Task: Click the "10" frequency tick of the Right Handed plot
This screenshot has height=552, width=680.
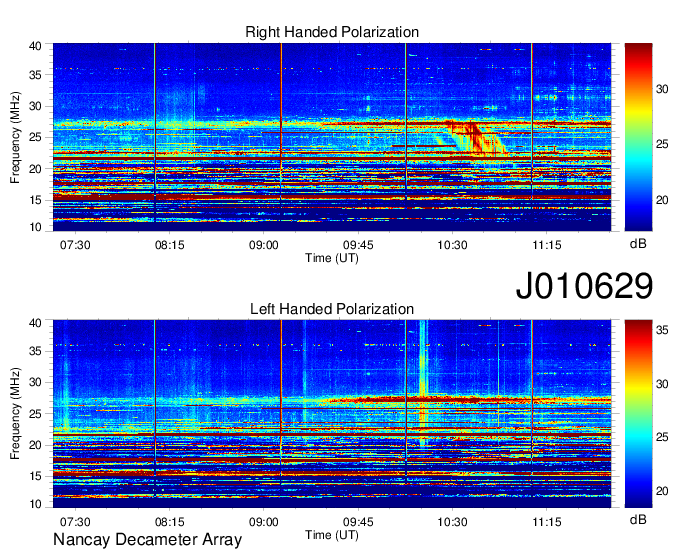Action: tap(36, 227)
